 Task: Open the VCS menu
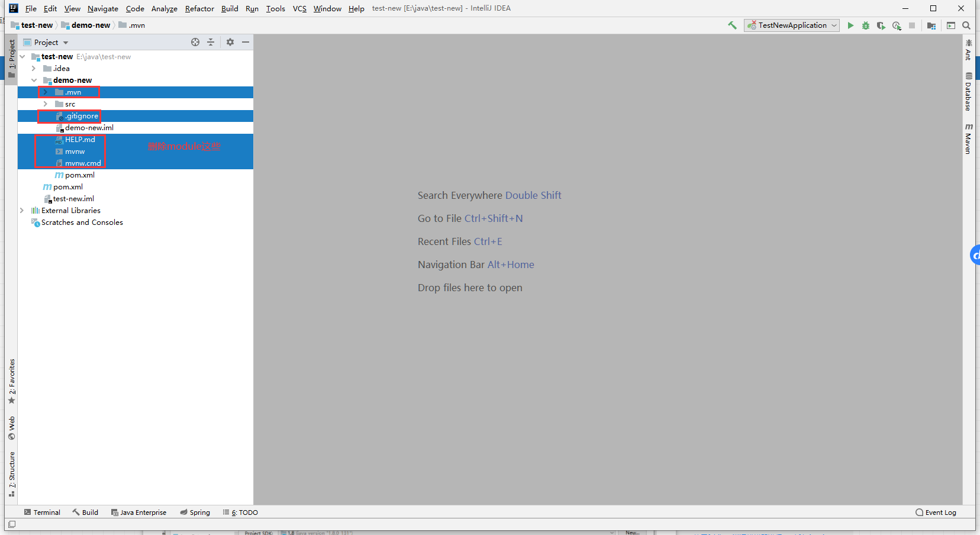tap(299, 8)
